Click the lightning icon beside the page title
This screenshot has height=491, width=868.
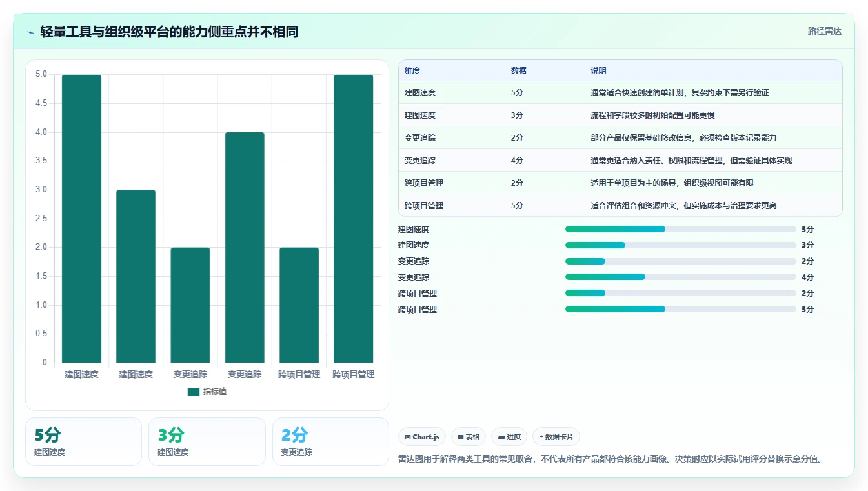[31, 32]
